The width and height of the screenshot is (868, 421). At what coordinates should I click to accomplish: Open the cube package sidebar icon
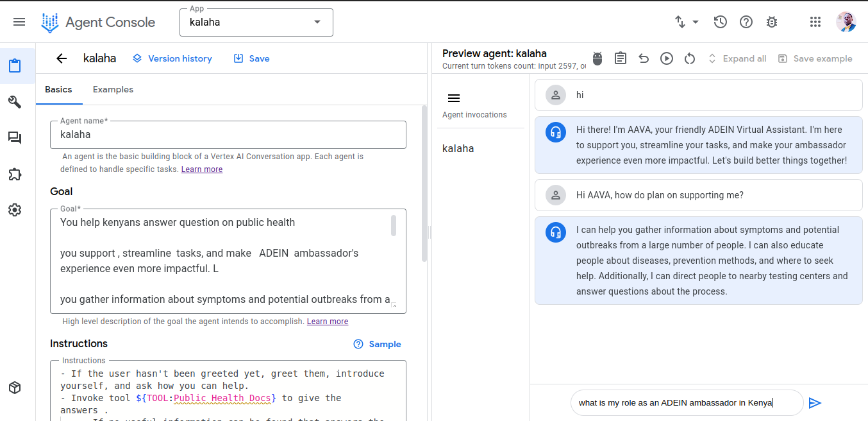point(15,388)
